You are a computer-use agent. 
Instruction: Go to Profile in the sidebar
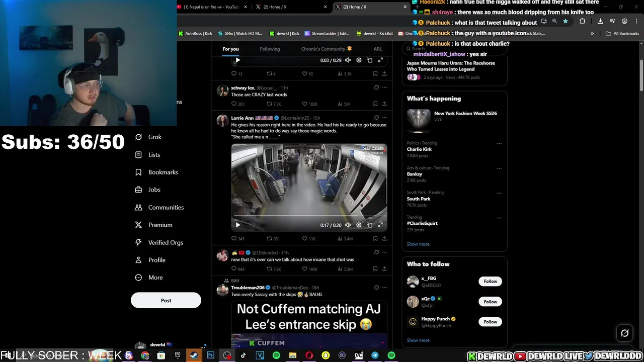click(150, 260)
